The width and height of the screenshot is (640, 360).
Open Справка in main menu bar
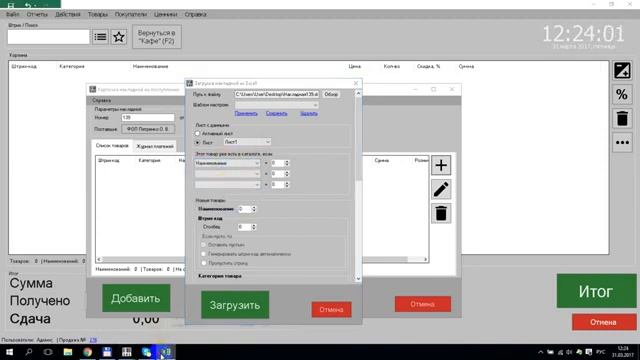pyautogui.click(x=195, y=14)
